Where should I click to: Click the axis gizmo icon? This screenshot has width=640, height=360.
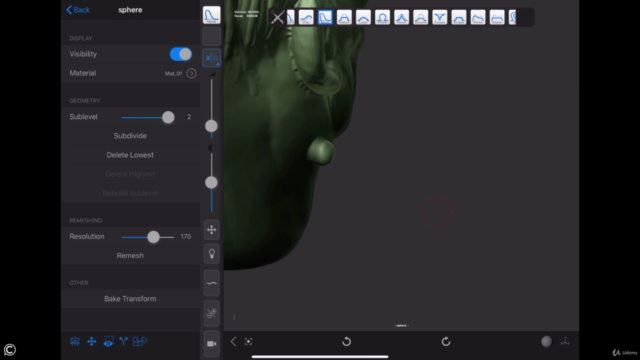tap(565, 341)
